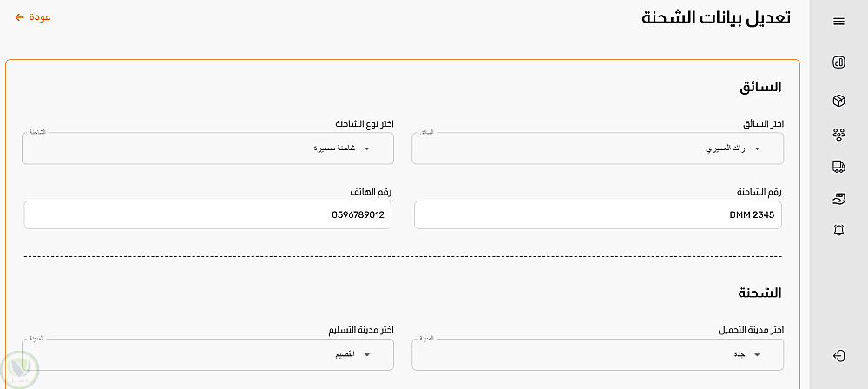This screenshot has width=868, height=389.
Task: Click the dropdown arrow beside رائد العسيري
Action: pos(757,149)
